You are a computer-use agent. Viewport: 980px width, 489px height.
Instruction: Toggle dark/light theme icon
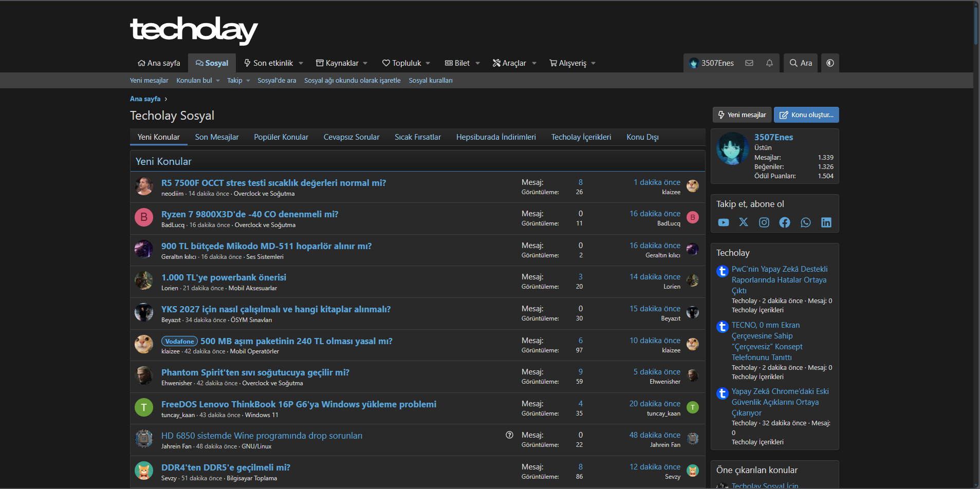(x=830, y=63)
